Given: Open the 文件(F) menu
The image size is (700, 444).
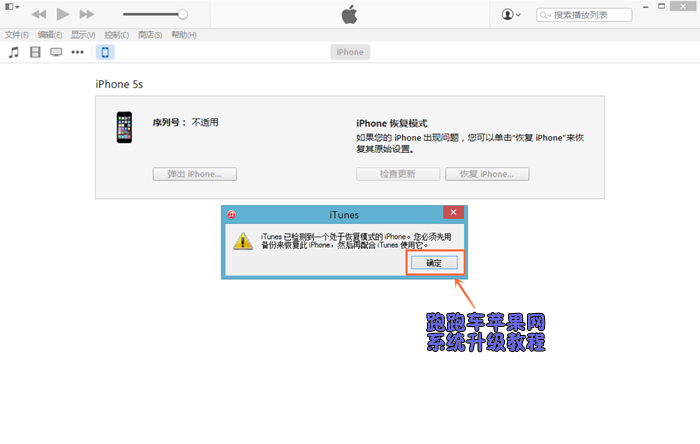Looking at the screenshot, I should click(x=17, y=35).
